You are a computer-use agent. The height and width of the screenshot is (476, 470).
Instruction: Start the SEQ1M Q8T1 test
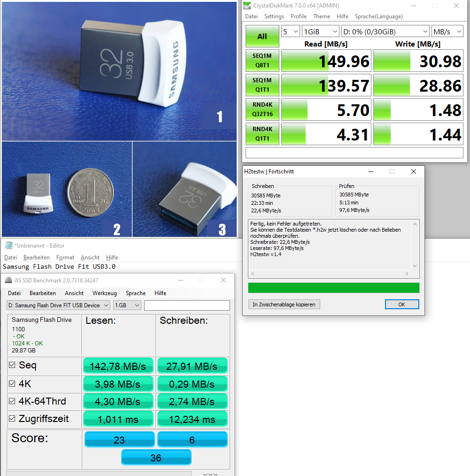coord(262,61)
